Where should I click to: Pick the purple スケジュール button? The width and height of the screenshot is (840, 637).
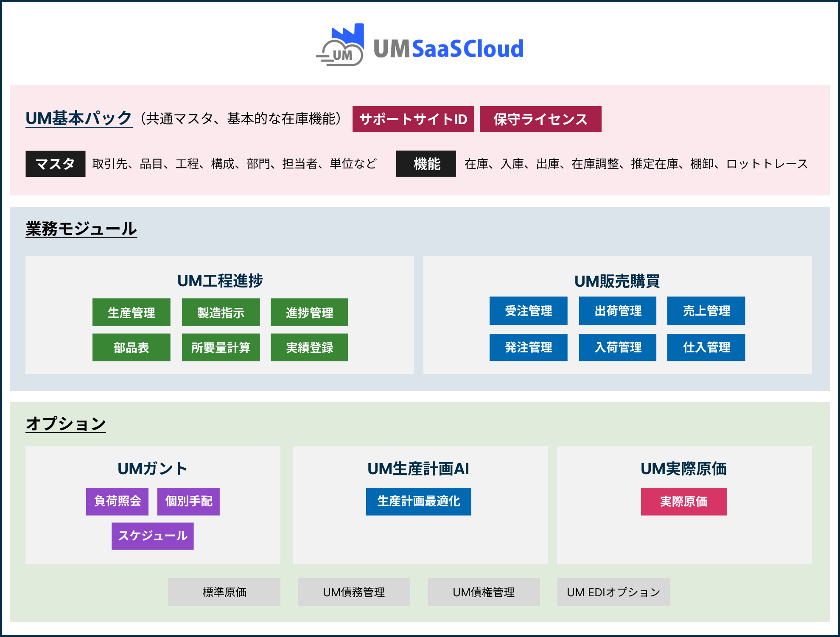(x=153, y=536)
